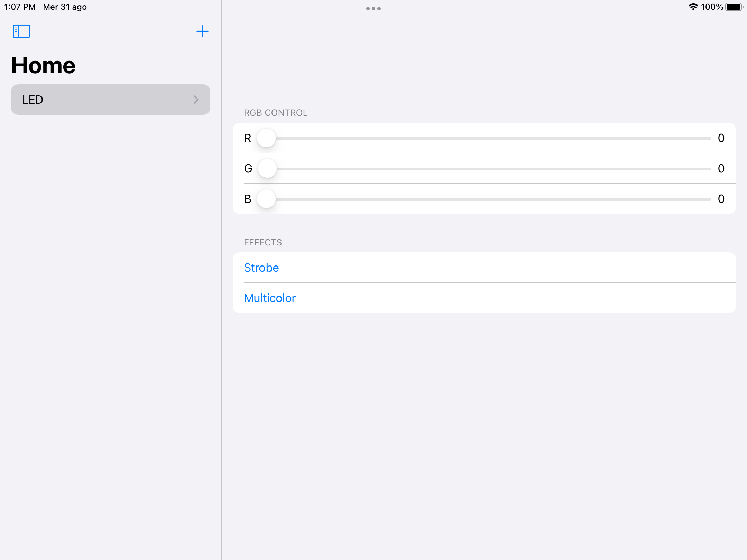
Task: Tap the battery indicator icon
Action: 734,7
